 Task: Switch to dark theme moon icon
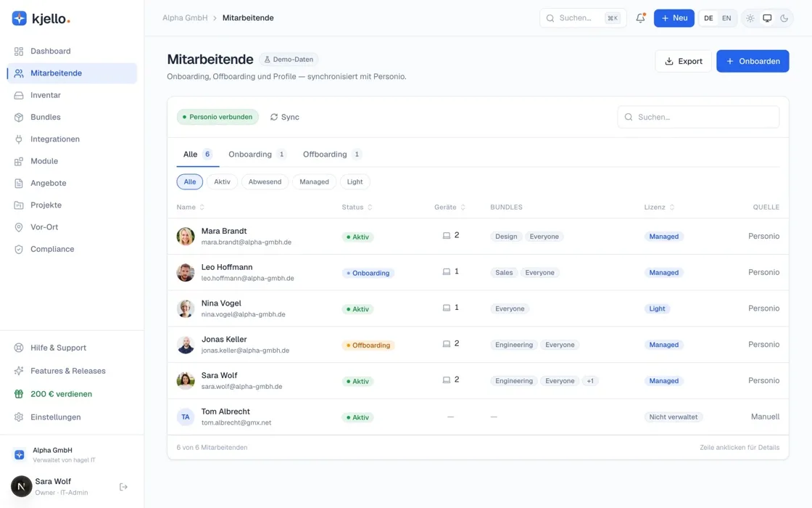click(784, 18)
